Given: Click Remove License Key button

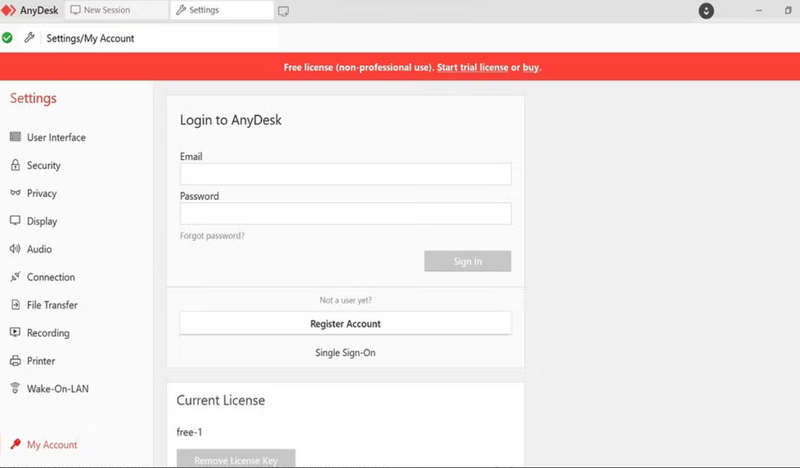Looking at the screenshot, I should 236,458.
